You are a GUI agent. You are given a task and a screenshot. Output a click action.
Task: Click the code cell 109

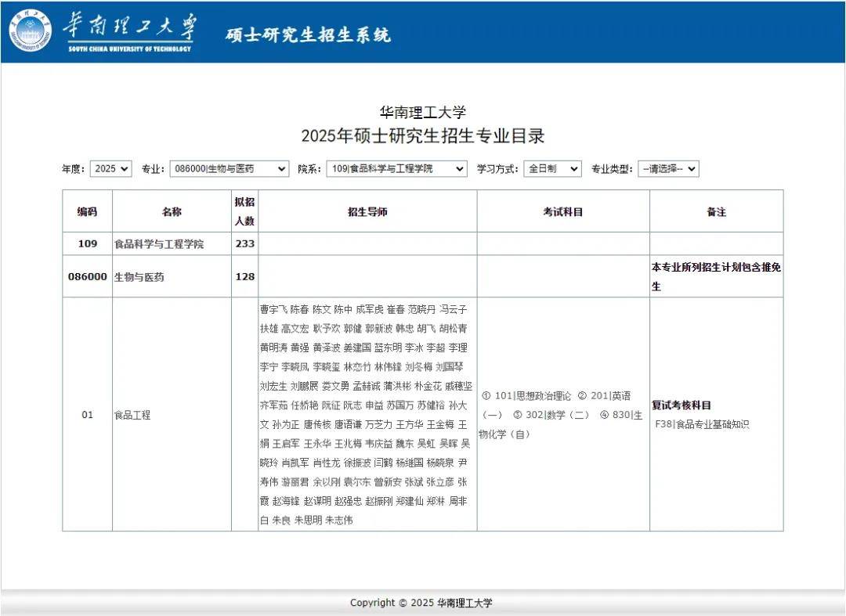tap(88, 243)
